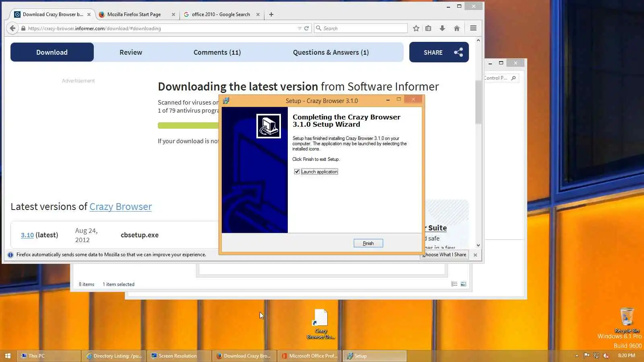Select the Crazy Browser desktop shortcut
644x362 pixels.
(x=321, y=324)
